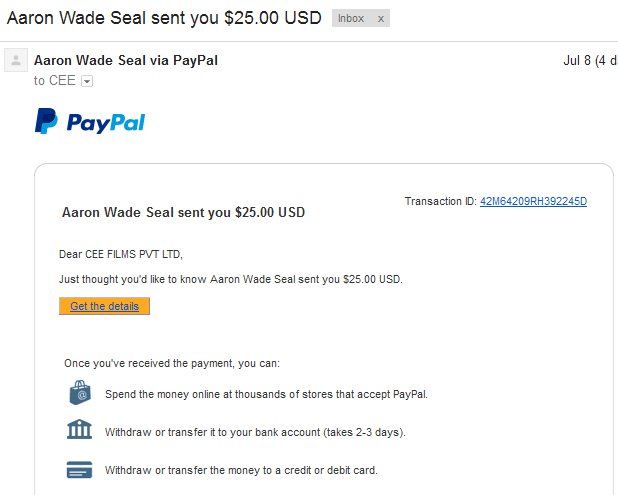Viewport: 618px width, 495px height.
Task: Click the Get the details button
Action: point(104,306)
